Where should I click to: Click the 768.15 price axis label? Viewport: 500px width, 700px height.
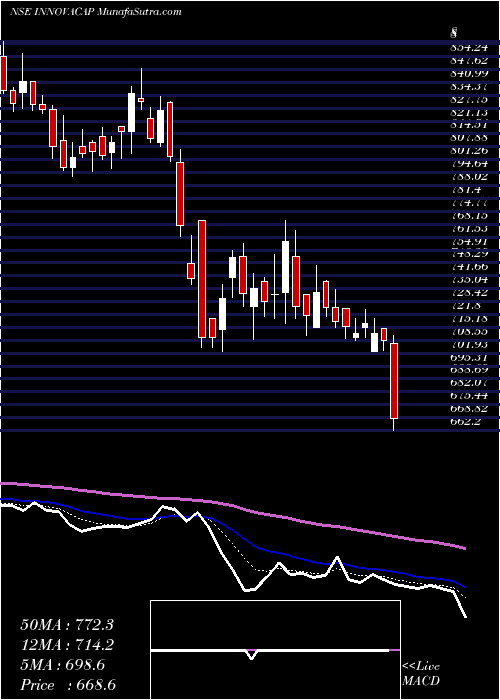point(469,216)
